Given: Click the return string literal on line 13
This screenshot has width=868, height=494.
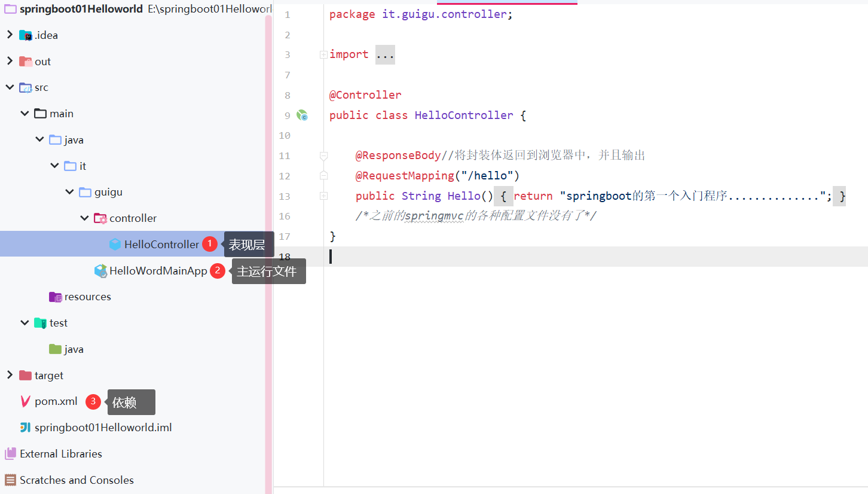Looking at the screenshot, I should click(x=693, y=196).
